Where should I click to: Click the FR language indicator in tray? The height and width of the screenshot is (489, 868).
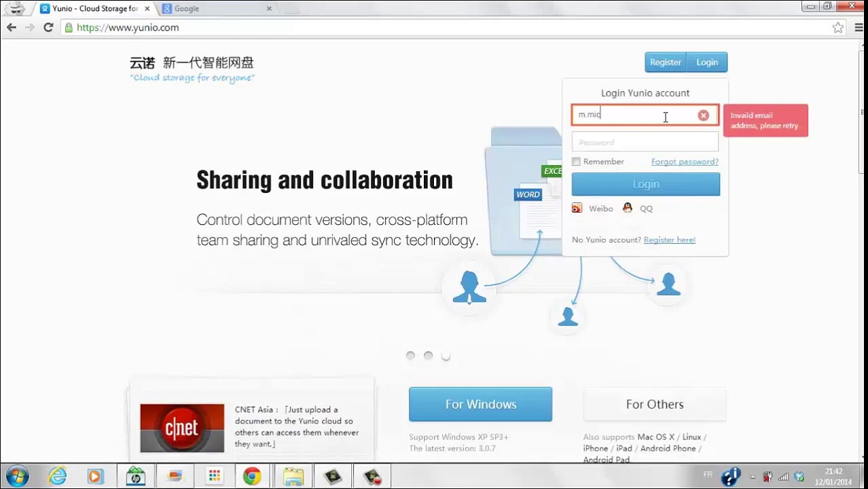coord(708,475)
